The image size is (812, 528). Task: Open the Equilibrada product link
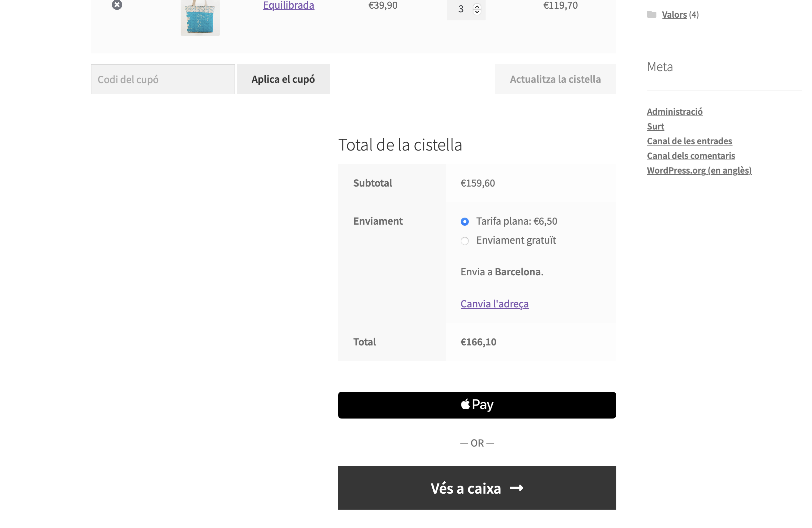pyautogui.click(x=288, y=5)
